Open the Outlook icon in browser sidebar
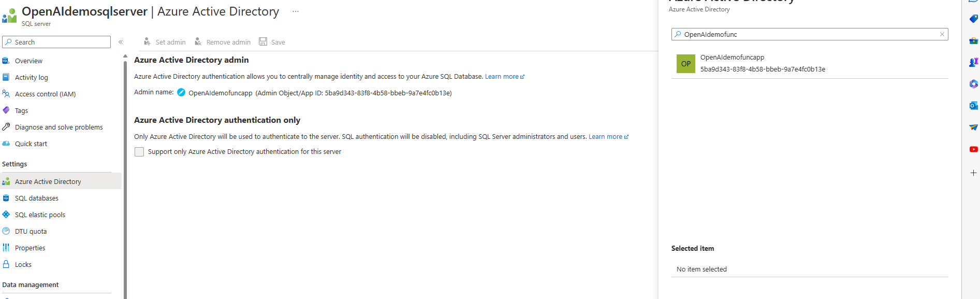Viewport: 980px width, 299px height. (x=973, y=106)
